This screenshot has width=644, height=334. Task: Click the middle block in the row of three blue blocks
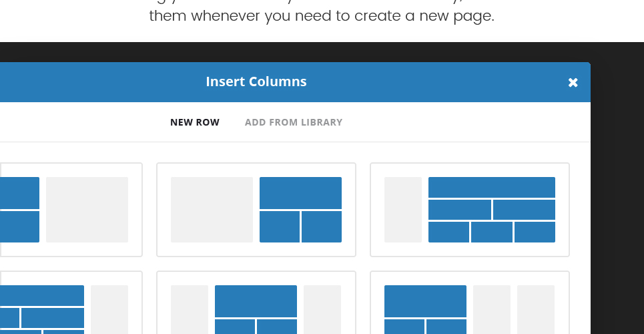point(492,232)
